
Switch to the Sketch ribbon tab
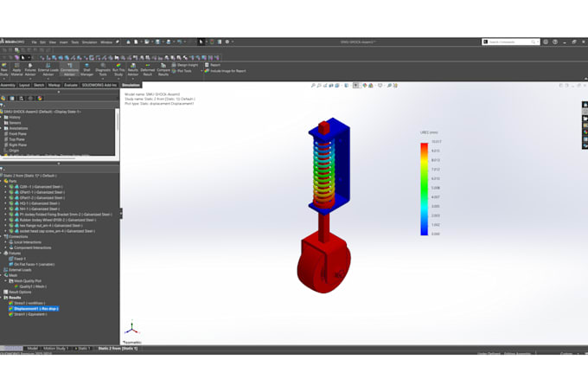pos(39,85)
